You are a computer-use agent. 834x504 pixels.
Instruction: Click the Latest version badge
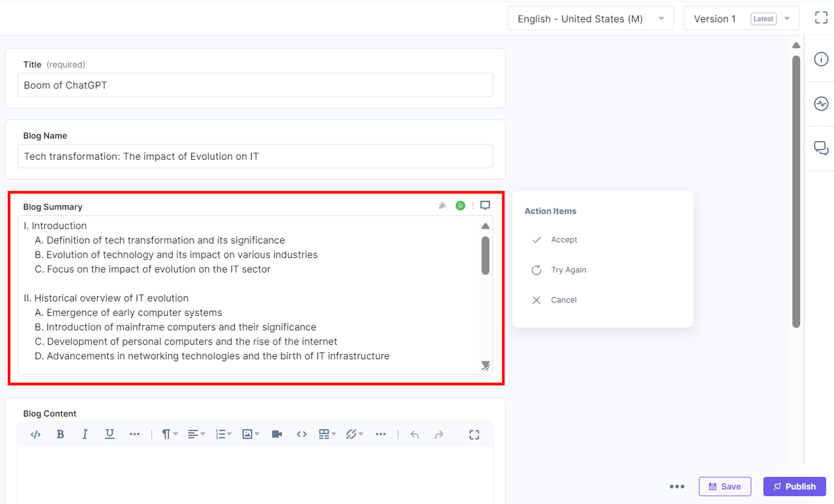click(763, 19)
